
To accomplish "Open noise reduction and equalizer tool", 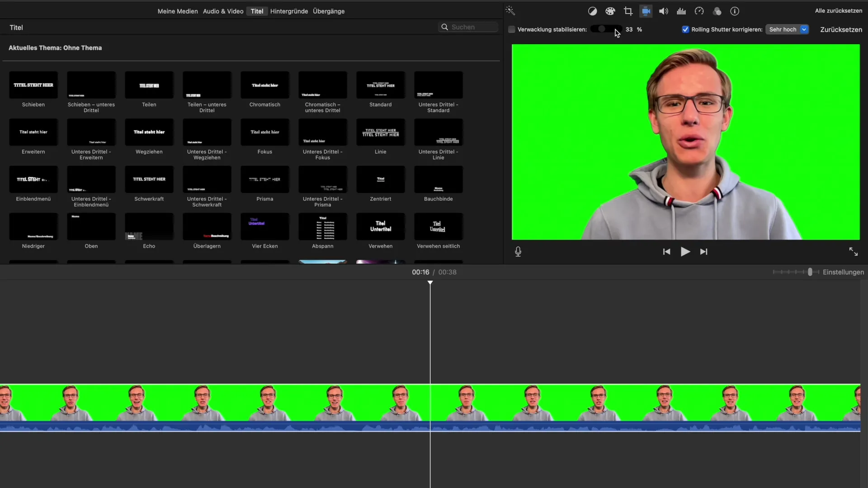I will pos(681,11).
